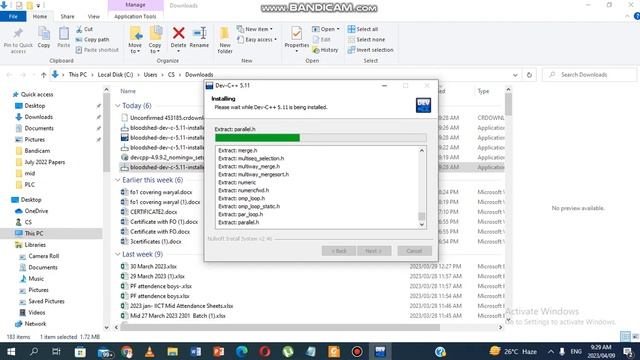640x360 pixels.
Task: Click Back button in installer
Action: (338, 251)
